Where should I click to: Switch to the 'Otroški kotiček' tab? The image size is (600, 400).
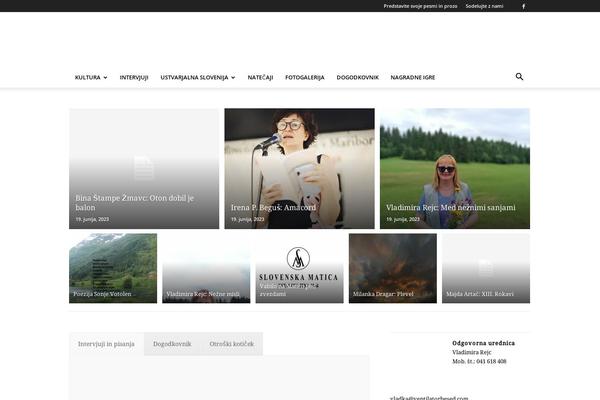click(232, 344)
